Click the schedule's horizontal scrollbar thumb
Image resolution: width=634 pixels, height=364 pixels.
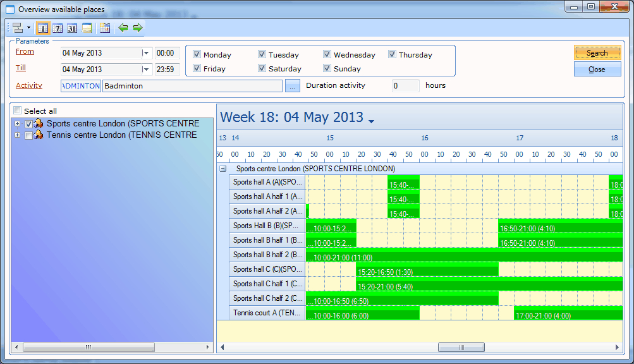click(461, 347)
